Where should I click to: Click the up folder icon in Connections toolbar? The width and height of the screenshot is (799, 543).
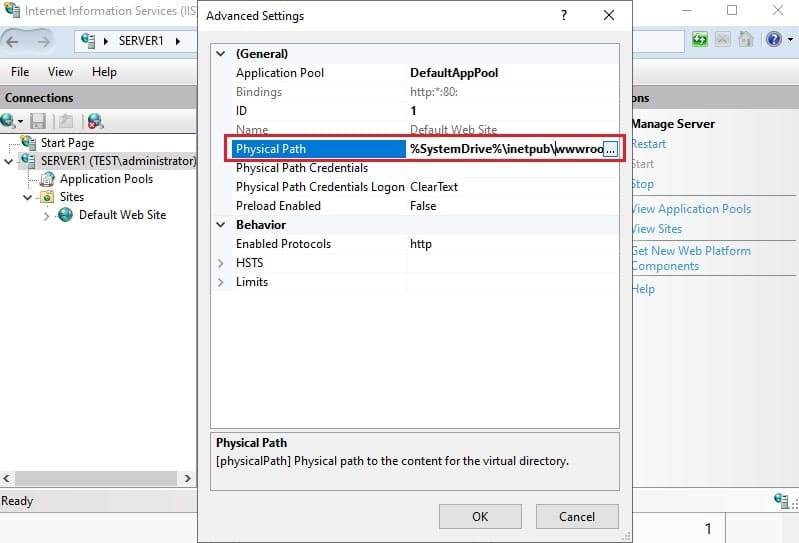[66, 121]
